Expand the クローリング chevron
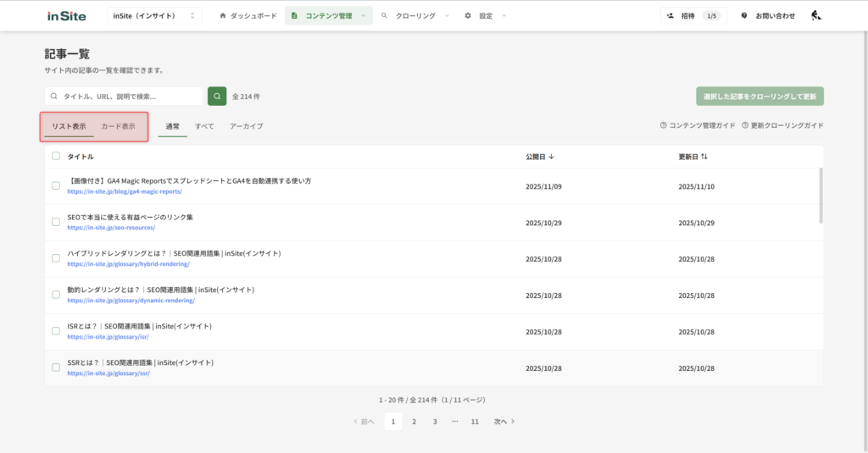Viewport: 868px width, 453px height. 448,15
